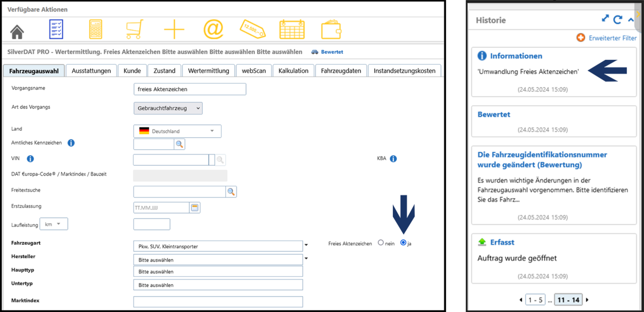Go to history page 1 - 5
Screen dimensions: 644x312
point(536,300)
